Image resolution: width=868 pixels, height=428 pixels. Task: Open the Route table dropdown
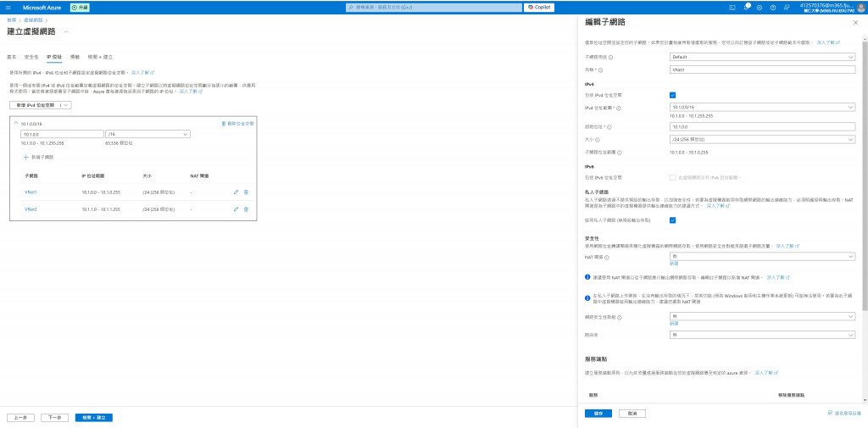click(762, 335)
